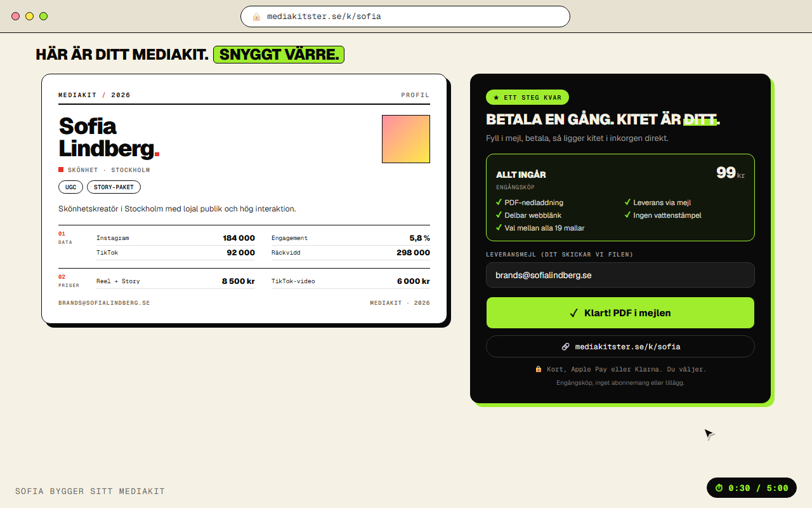Select the UGC tag pill
Image resolution: width=812 pixels, height=508 pixels.
70,187
